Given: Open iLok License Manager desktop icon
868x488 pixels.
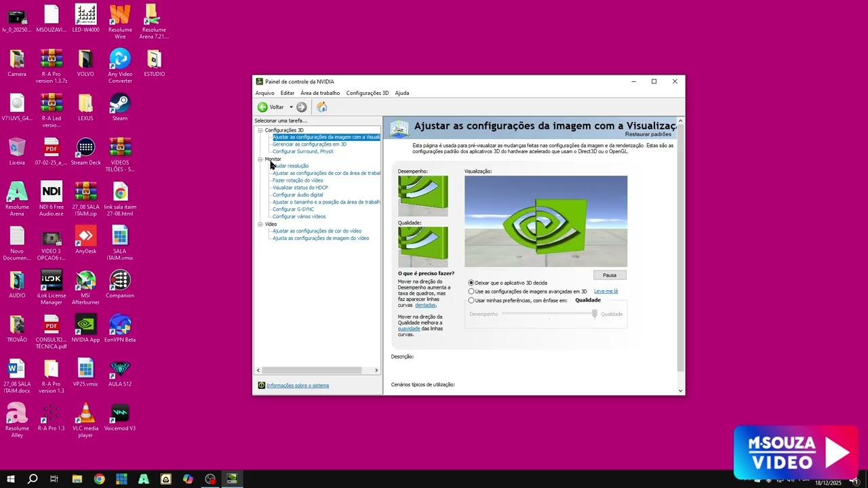Looking at the screenshot, I should [52, 287].
